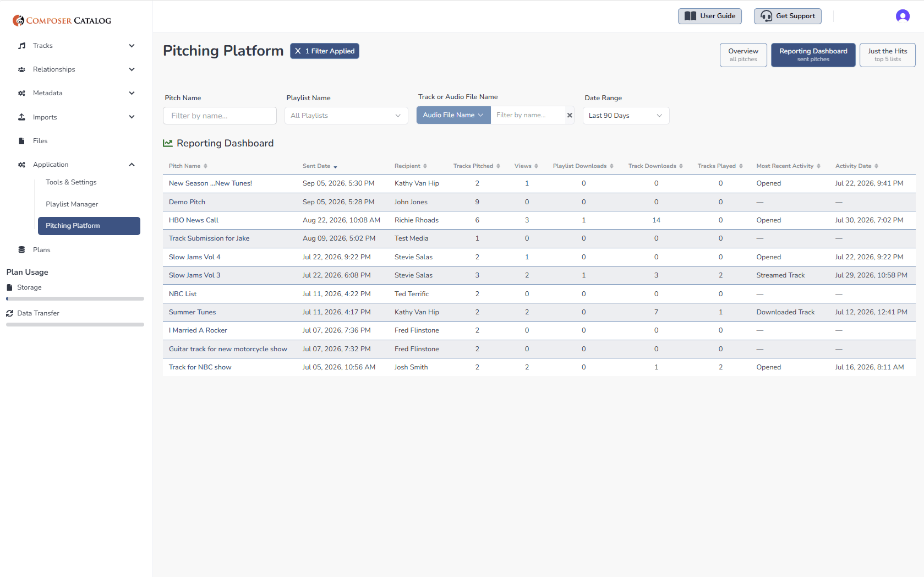
Task: Sort by Most Recent Activity column
Action: pos(788,166)
